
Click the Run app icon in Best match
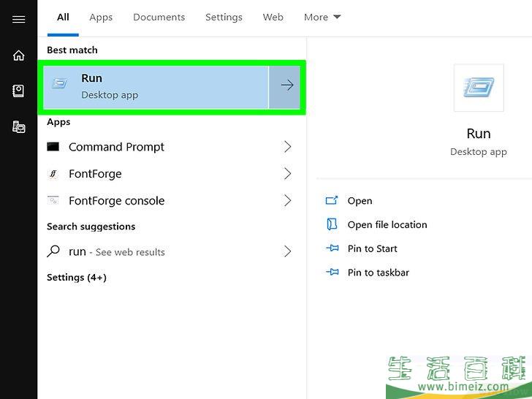click(59, 83)
